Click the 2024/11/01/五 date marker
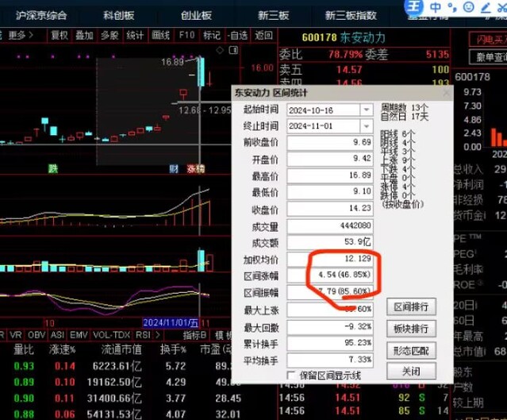The image size is (507, 420). tap(171, 322)
